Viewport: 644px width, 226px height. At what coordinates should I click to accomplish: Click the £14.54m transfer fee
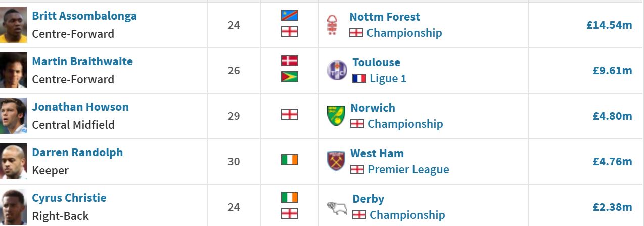click(x=609, y=25)
